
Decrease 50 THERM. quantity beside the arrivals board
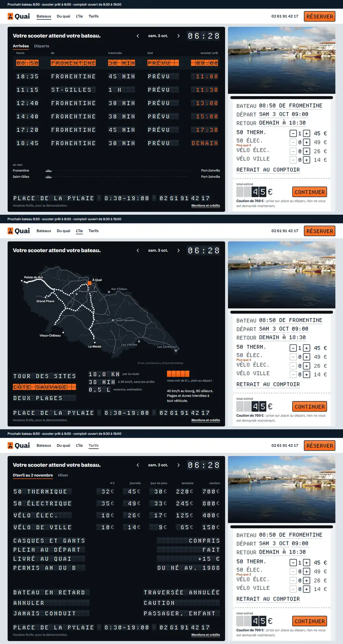(x=293, y=134)
